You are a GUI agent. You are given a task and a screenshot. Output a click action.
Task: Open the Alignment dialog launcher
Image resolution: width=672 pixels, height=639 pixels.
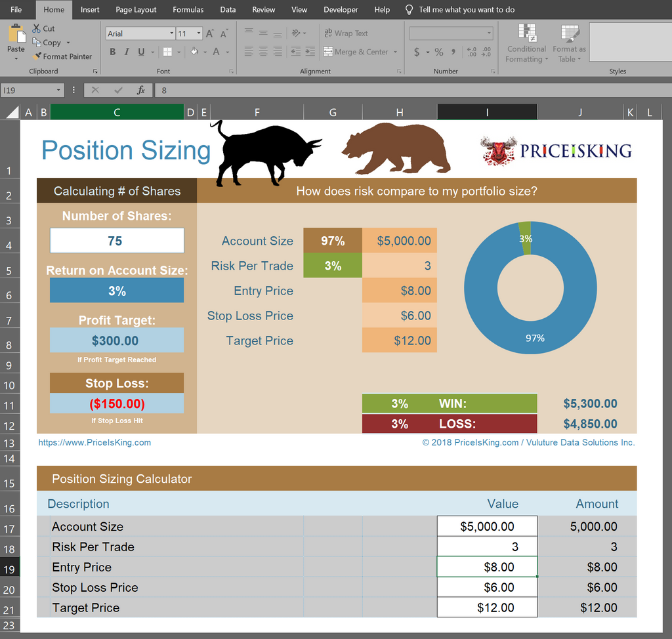[399, 71]
